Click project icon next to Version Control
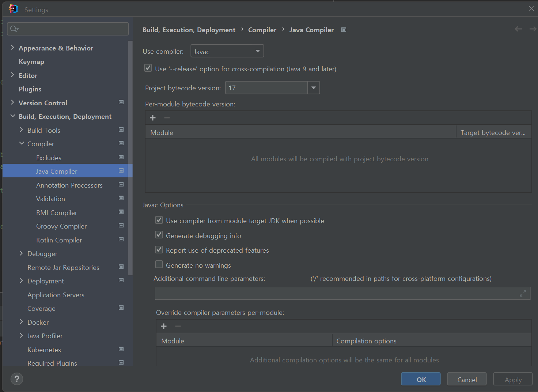 tap(121, 102)
